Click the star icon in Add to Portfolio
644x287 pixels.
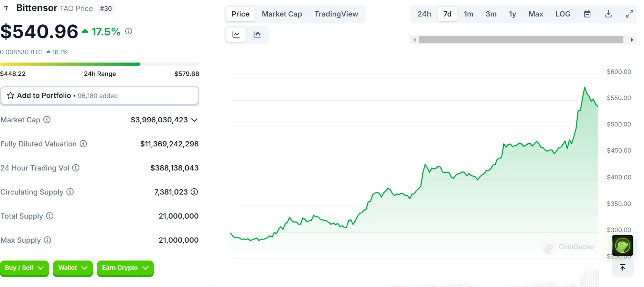pos(11,96)
